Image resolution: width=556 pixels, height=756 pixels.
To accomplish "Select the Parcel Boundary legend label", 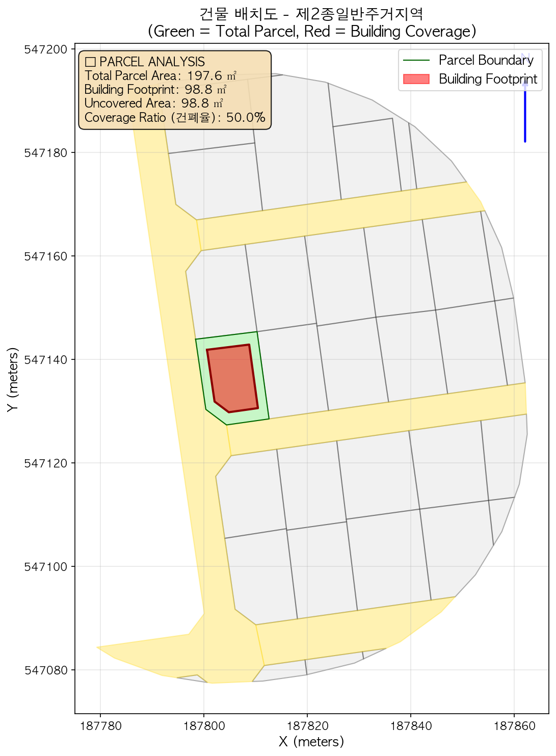I will tap(486, 60).
